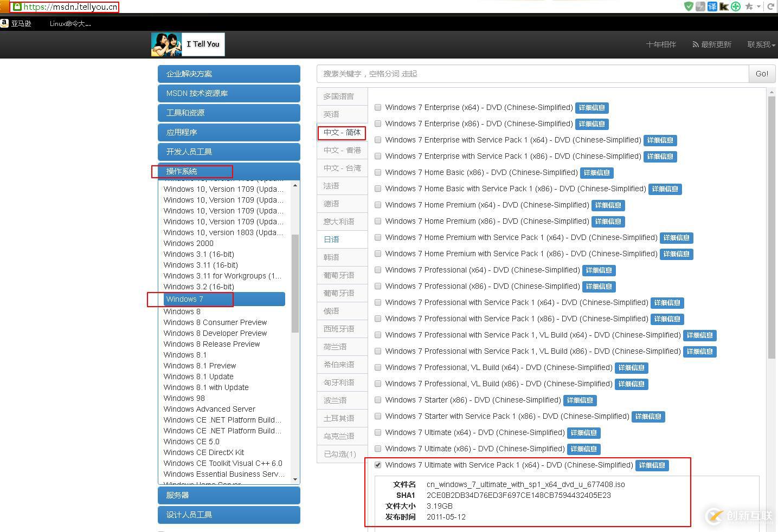
Task: Open the 十年相伴 link
Action: (661, 44)
